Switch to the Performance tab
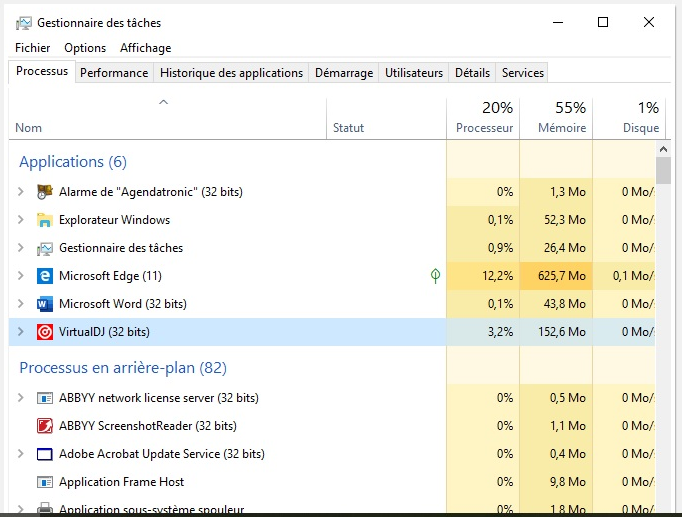This screenshot has height=517, width=682. (x=114, y=73)
